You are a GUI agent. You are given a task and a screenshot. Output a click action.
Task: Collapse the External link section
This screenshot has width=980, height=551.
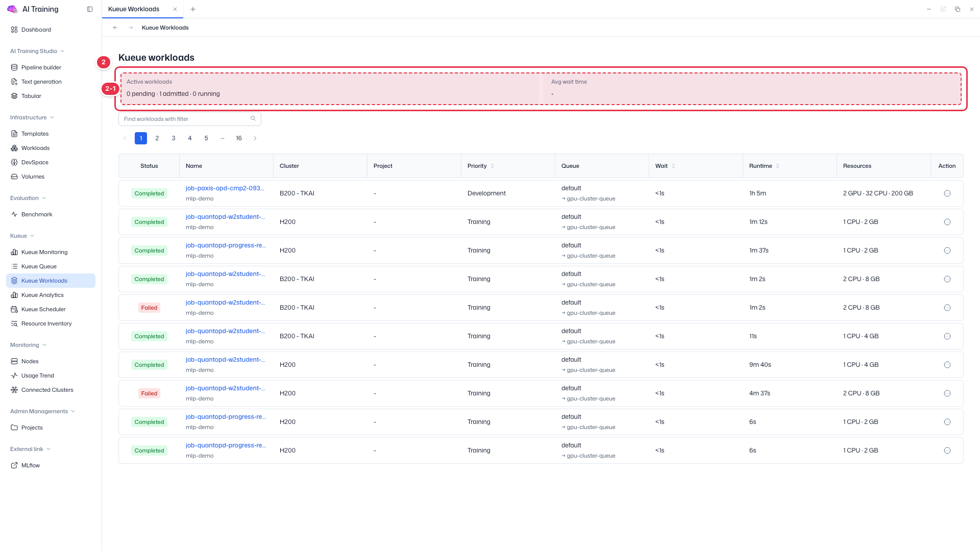point(30,449)
